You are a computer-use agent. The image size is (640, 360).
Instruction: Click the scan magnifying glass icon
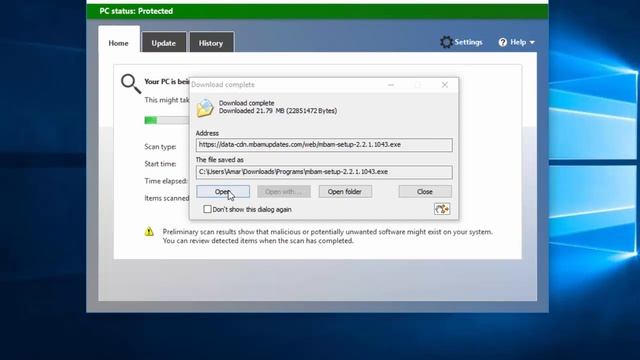(x=131, y=84)
